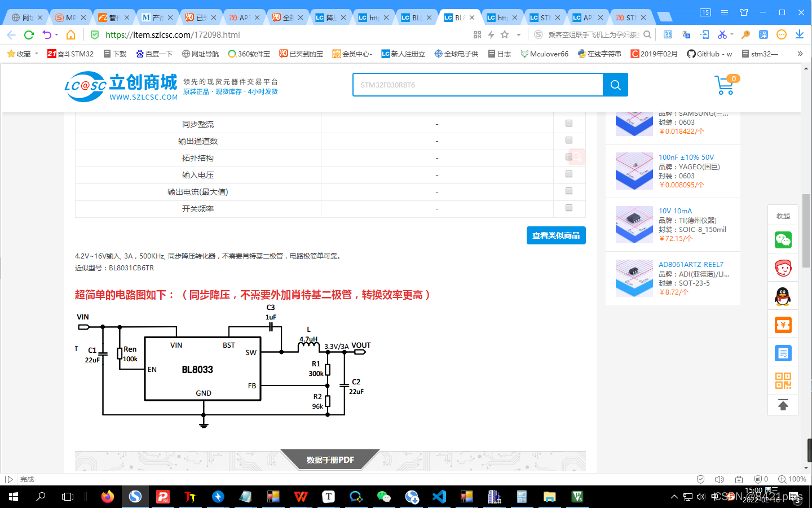The height and width of the screenshot is (508, 812).
Task: Open the 100nF ±10% 50V product link
Action: (686, 157)
